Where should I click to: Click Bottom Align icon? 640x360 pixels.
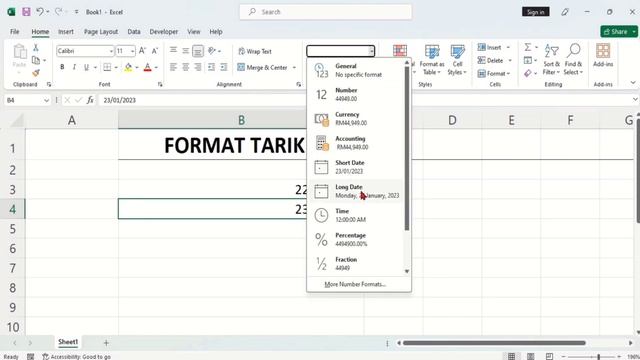tap(198, 51)
